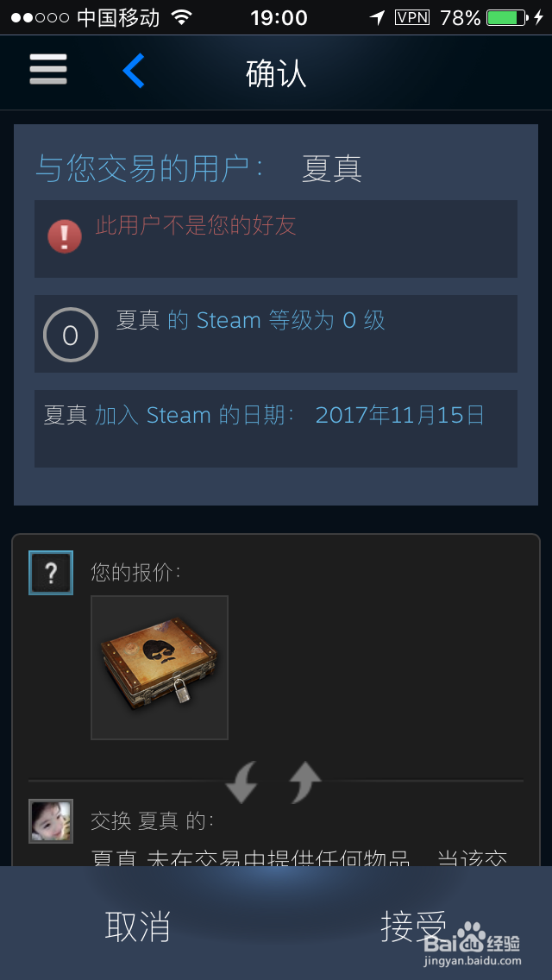Viewport: 552px width, 980px height.
Task: Tap the left curved swap arrow
Action: click(241, 782)
